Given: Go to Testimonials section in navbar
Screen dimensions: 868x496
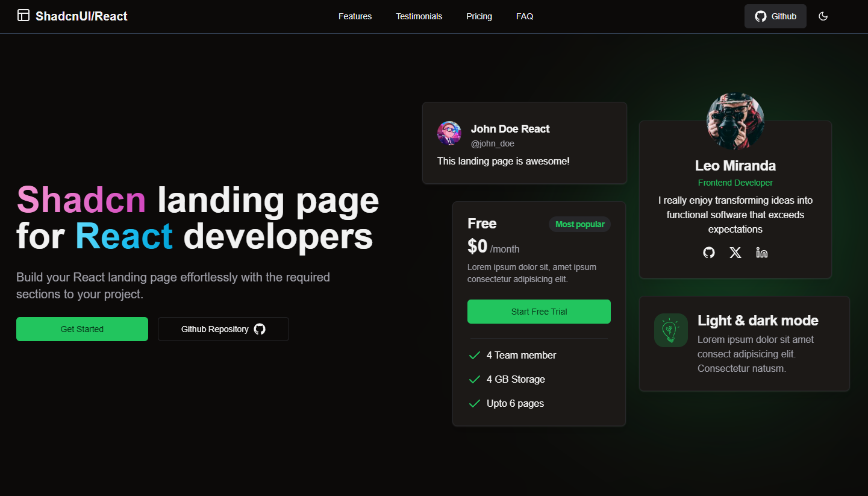Looking at the screenshot, I should (x=419, y=16).
